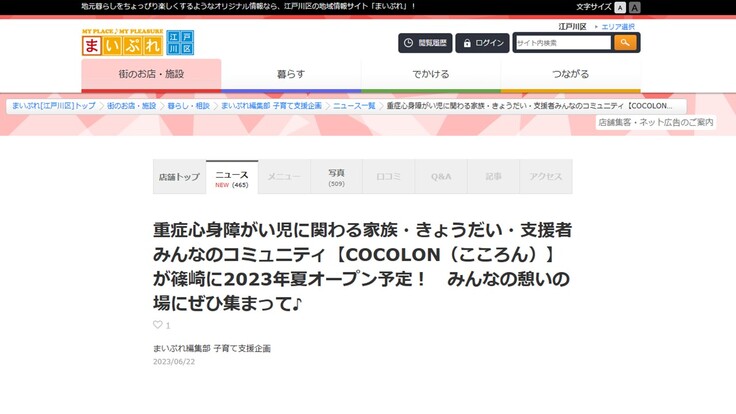The image size is (736, 414).
Task: Open the つながる navigation menu
Action: coord(570,74)
